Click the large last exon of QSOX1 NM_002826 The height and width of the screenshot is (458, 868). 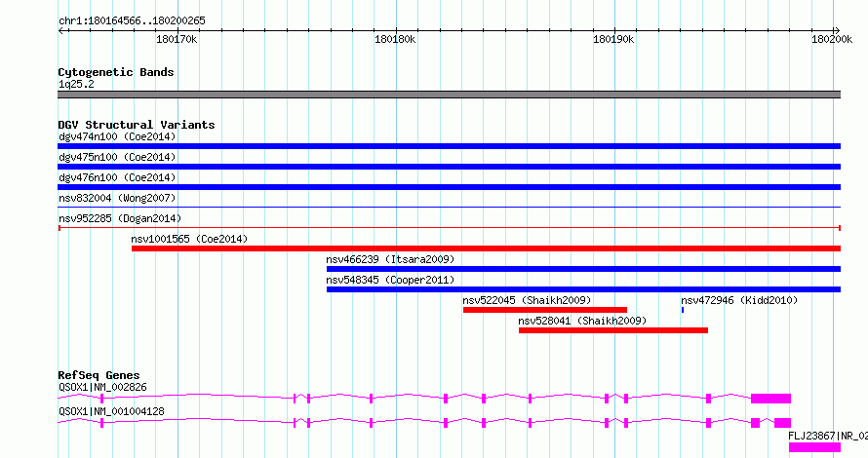click(771, 399)
